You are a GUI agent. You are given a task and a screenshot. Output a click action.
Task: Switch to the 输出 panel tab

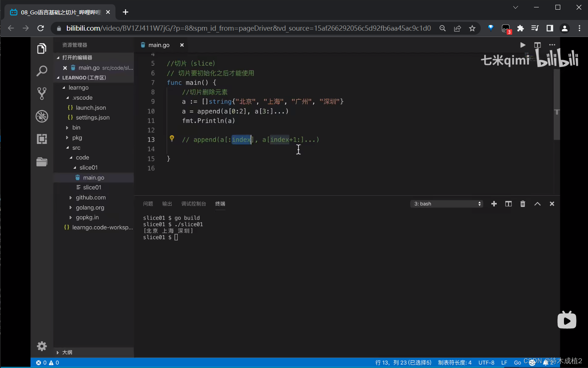coord(167,204)
